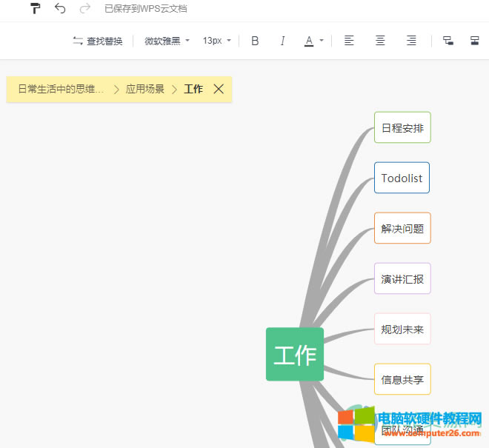Click the node structure layout icon

click(448, 41)
